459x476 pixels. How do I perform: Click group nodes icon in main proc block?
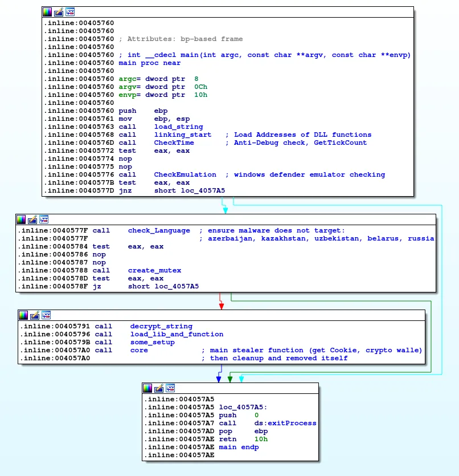click(70, 12)
